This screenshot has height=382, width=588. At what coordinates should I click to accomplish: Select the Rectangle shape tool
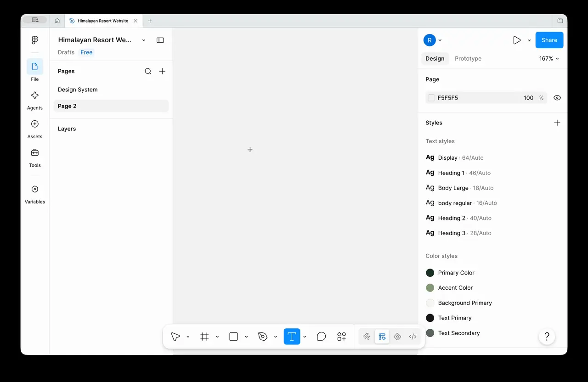point(233,337)
